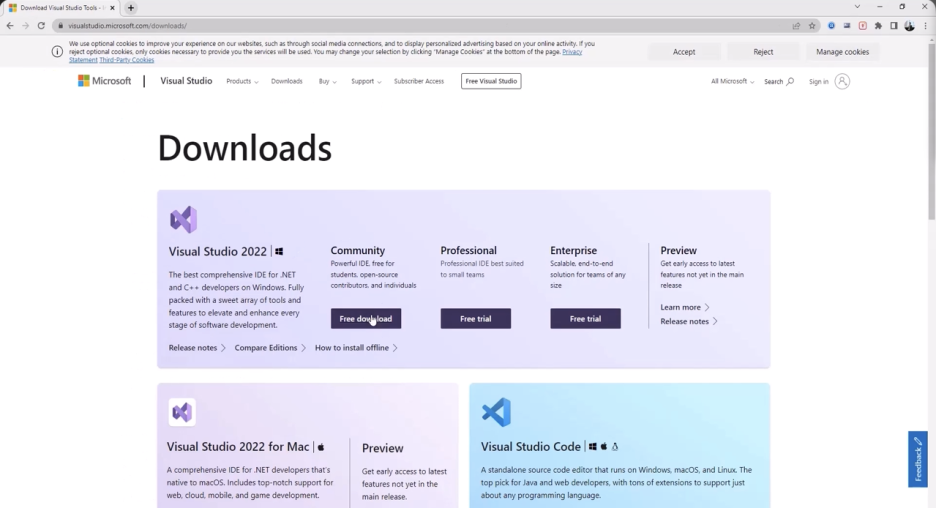Close the Download Visual Studio Tools tab
This screenshot has width=936, height=508.
[112, 8]
